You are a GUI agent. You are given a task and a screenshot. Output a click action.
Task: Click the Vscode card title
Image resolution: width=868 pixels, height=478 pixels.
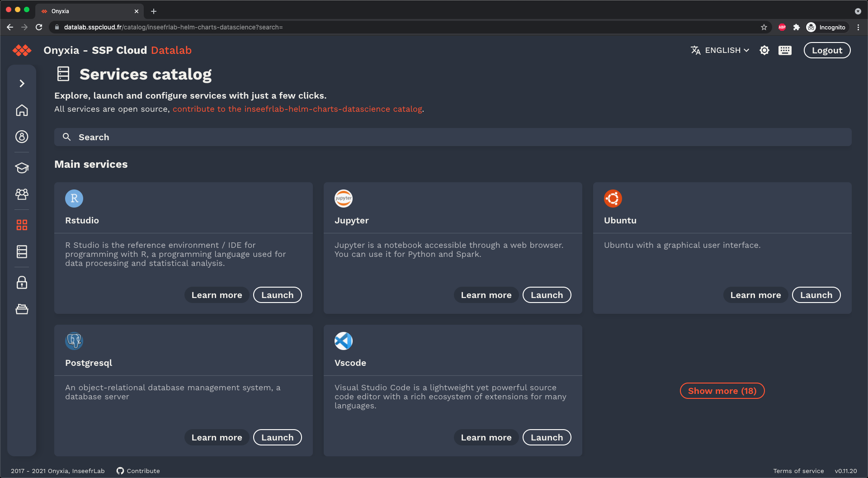[x=350, y=363]
